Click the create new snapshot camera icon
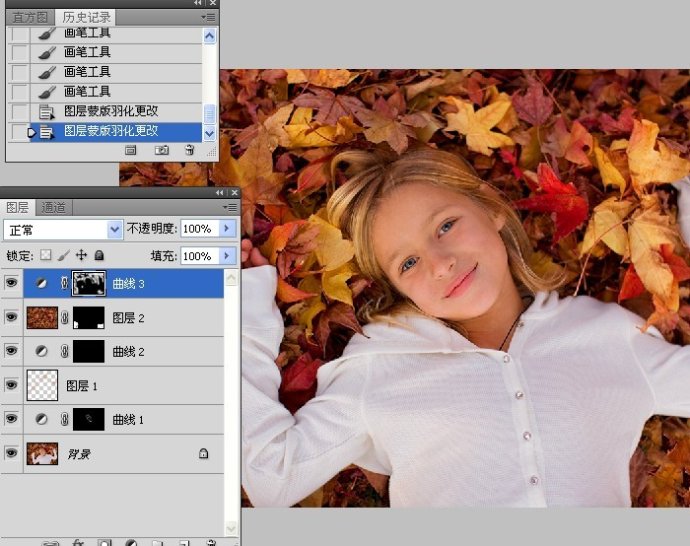690x546 pixels. (161, 150)
